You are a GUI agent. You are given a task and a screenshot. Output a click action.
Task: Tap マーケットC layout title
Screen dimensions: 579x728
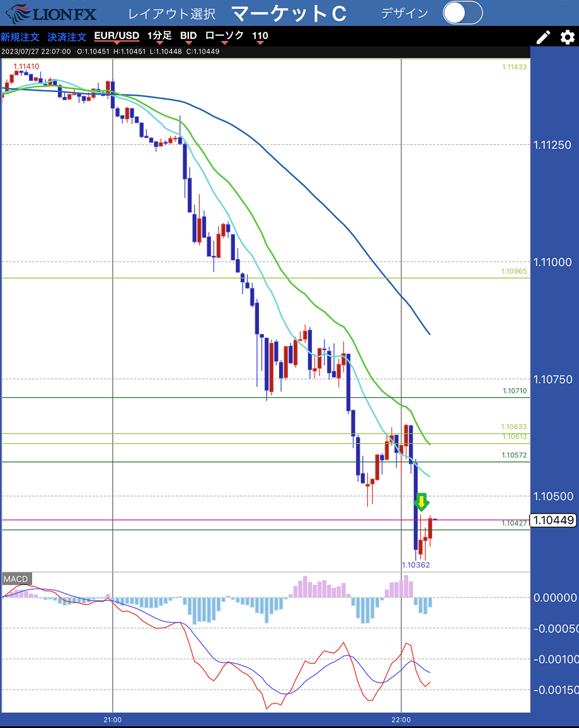289,13
